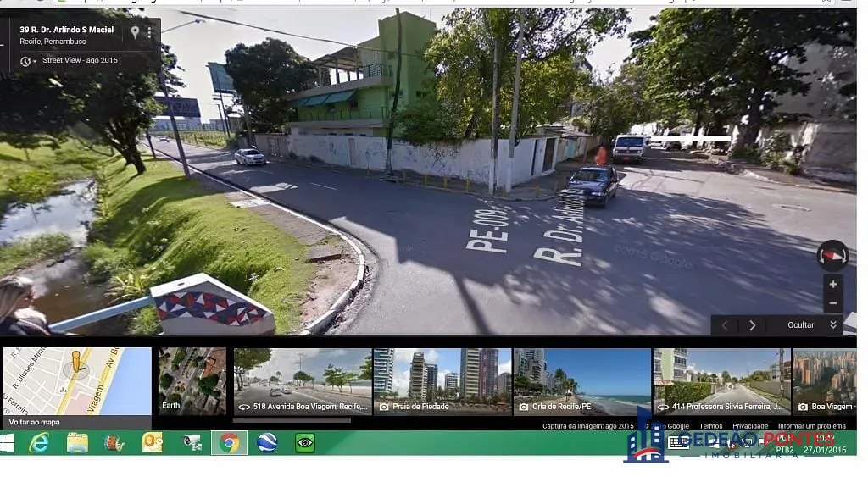This screenshot has height=488, width=868.
Task: Open the film reel media app on taskbar
Action: tap(114, 442)
